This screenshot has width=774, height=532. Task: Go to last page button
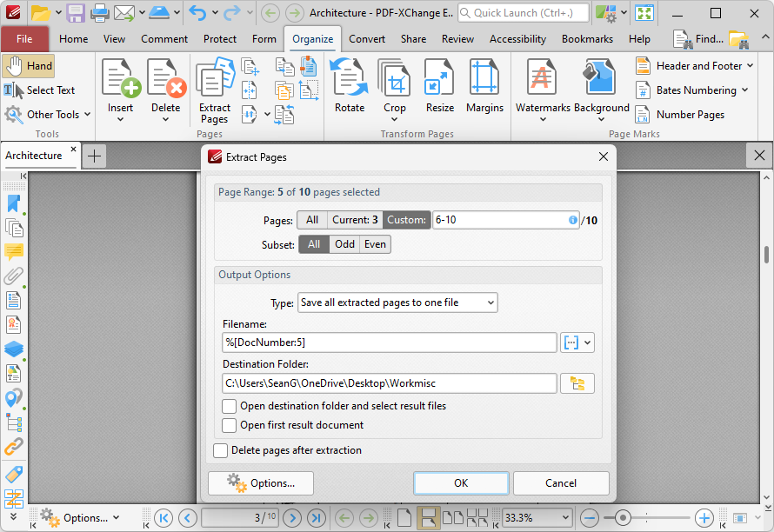[317, 518]
